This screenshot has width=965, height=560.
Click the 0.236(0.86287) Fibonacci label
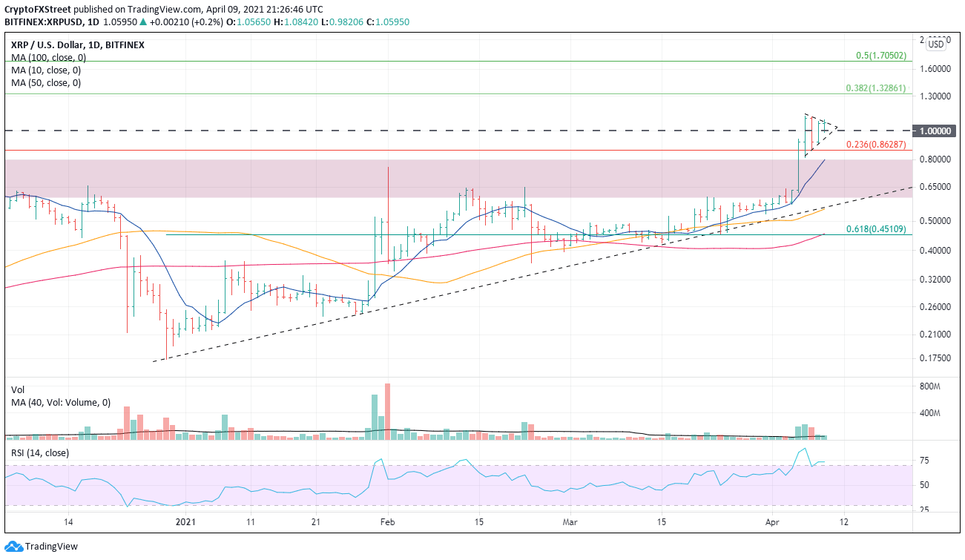[x=876, y=144]
